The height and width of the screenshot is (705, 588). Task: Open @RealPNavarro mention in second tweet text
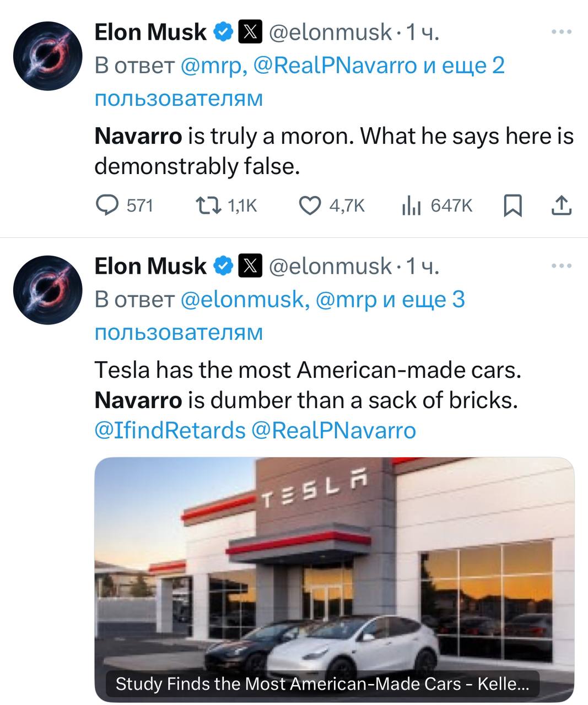[333, 430]
